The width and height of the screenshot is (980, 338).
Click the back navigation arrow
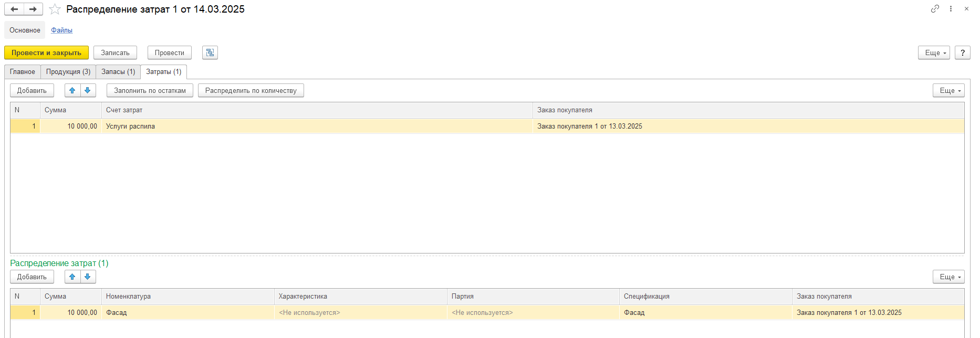14,9
